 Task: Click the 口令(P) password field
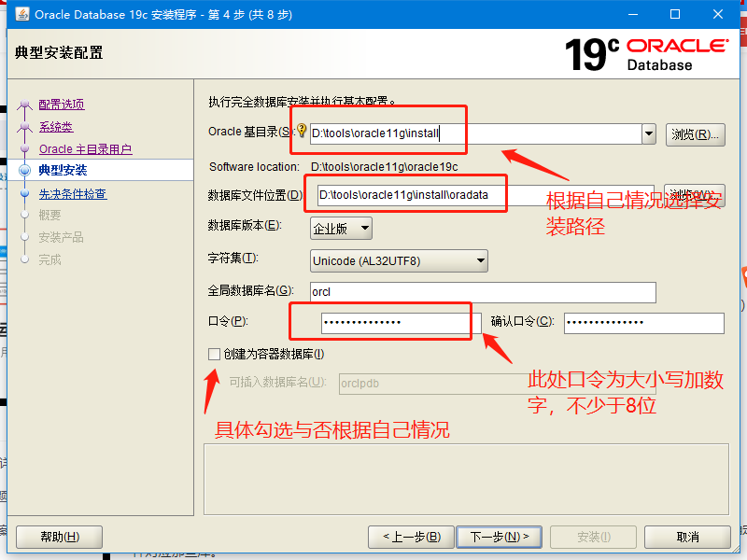pyautogui.click(x=402, y=323)
